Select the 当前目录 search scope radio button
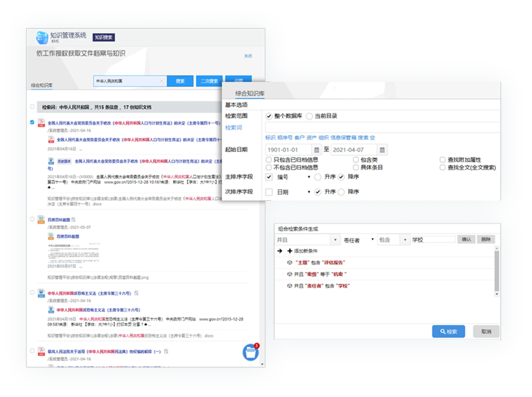Viewport: 532px width, 397px height. (309, 116)
